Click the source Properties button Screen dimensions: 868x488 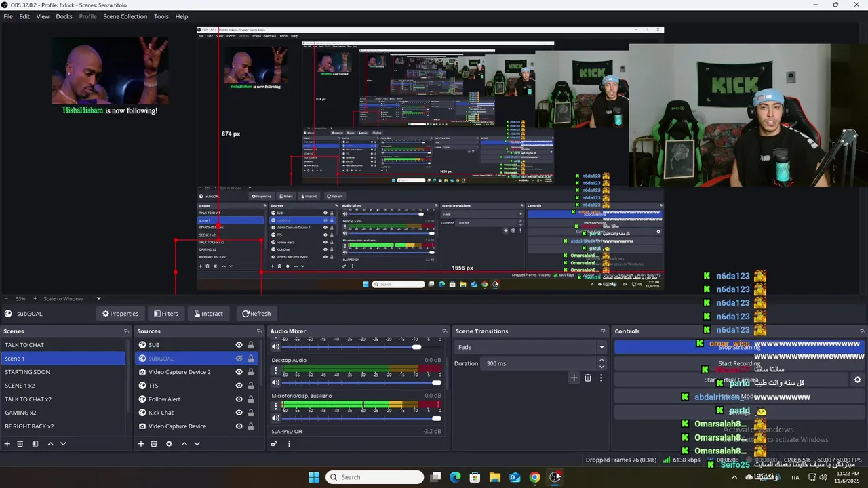120,314
